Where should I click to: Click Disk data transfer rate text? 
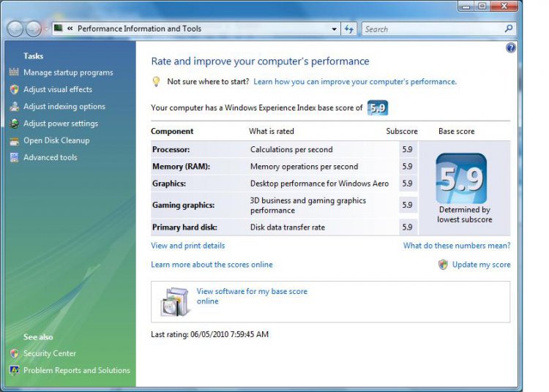[288, 227]
